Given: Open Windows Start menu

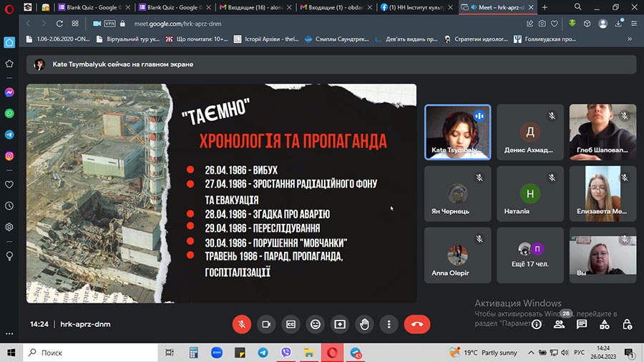Looking at the screenshot, I should 11,353.
